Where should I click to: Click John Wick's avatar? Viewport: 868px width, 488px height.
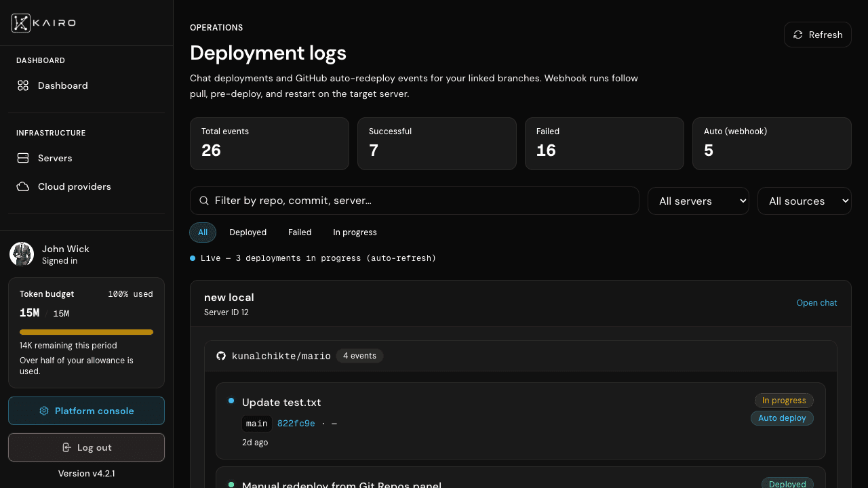click(22, 254)
